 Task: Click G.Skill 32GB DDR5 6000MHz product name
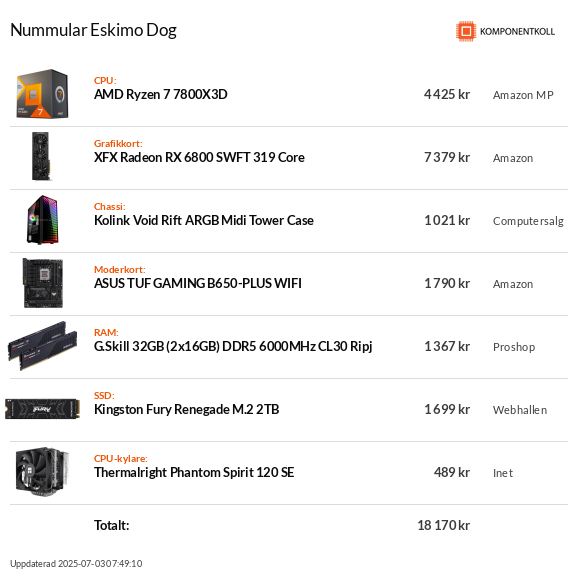(233, 346)
